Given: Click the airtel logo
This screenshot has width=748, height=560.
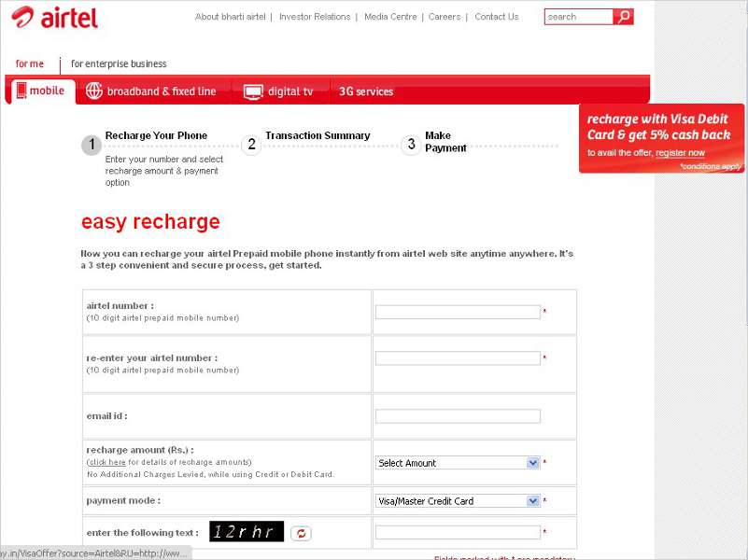Looking at the screenshot, I should [54, 18].
